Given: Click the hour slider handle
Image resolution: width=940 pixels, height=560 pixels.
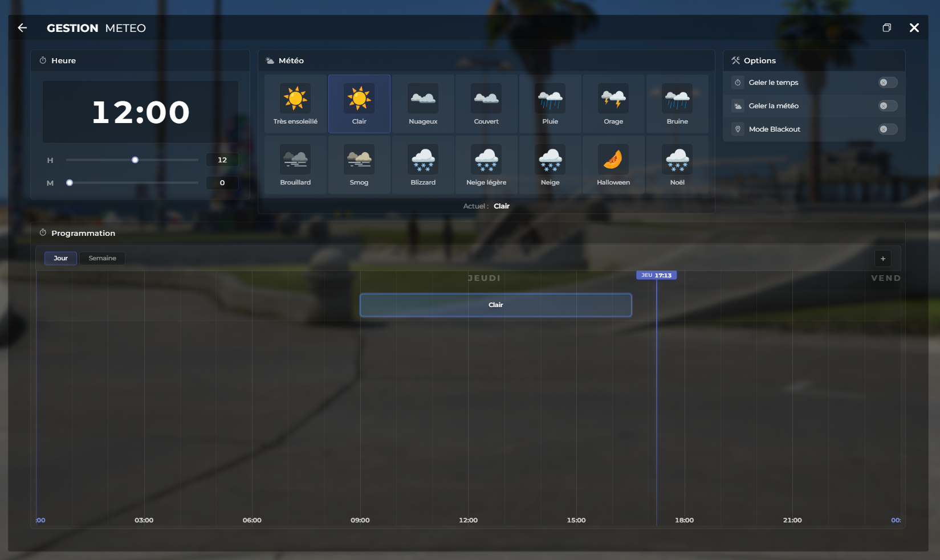Looking at the screenshot, I should click(135, 160).
